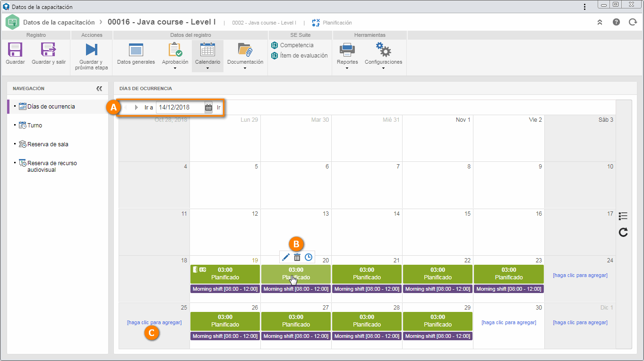Screen dimensions: 644x361
Task: Click the list view icon on right sidebar
Action: coord(623,216)
